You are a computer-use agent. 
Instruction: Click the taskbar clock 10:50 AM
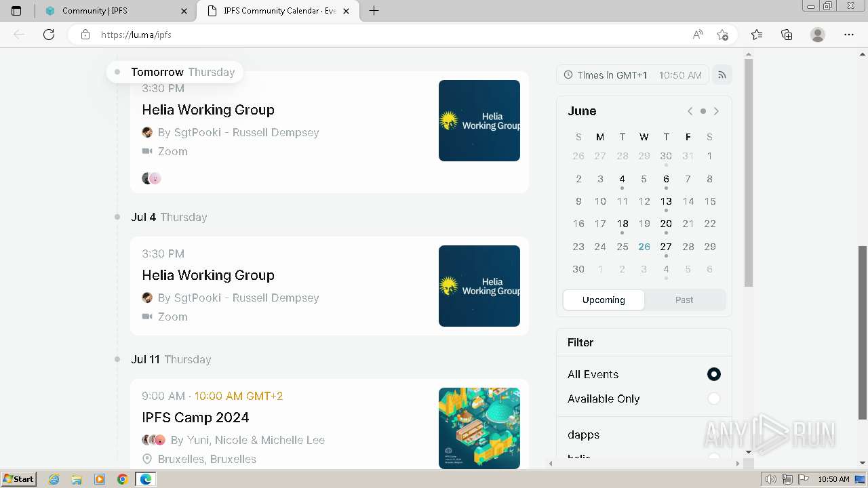[x=833, y=479]
